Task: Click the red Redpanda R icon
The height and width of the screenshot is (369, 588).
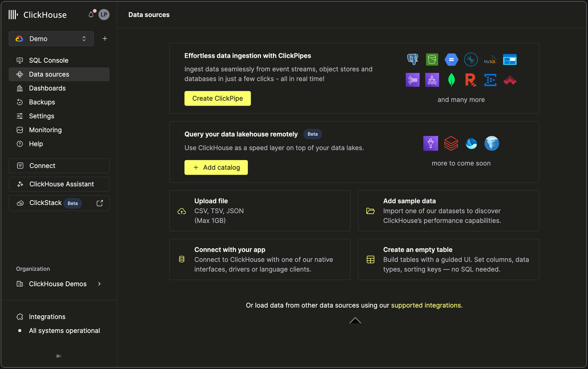Action: coord(471,80)
